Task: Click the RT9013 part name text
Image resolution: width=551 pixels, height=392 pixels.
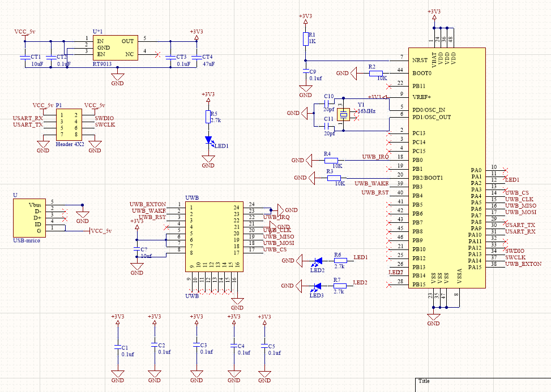Action: 102,64
